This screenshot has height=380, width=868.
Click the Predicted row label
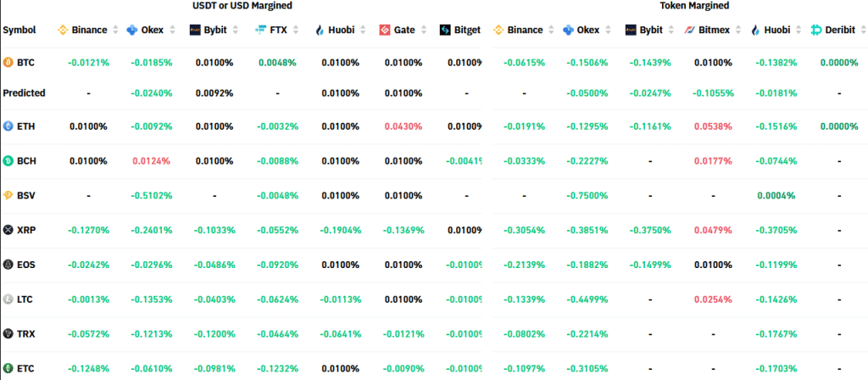pyautogui.click(x=24, y=93)
